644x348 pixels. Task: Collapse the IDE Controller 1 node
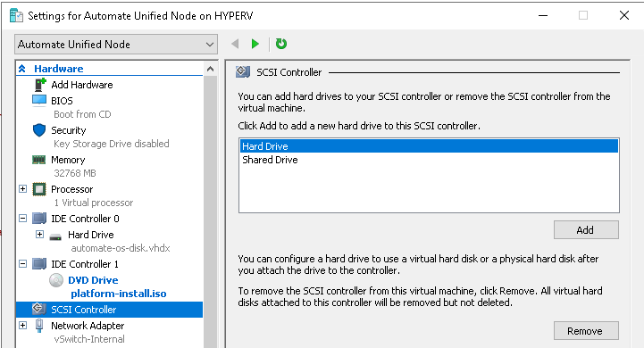tap(23, 264)
